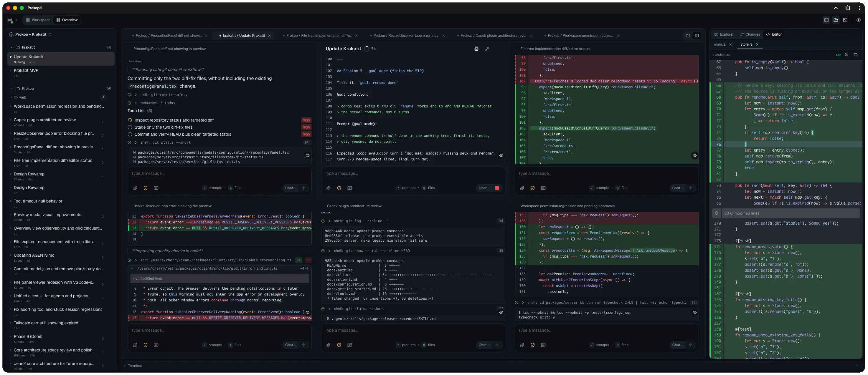This screenshot has height=375, width=868.
Task: Focus the File tree pane message input
Action: pyautogui.click(x=606, y=174)
